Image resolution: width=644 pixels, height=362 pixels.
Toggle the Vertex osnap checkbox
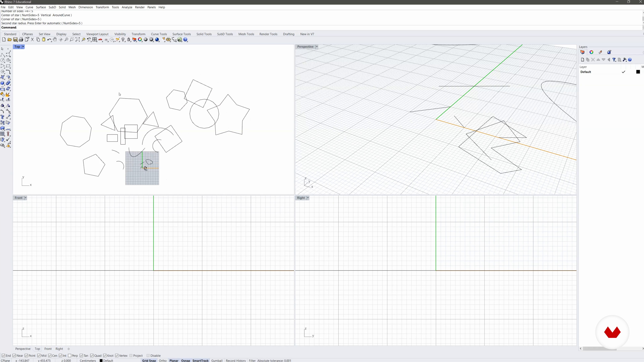[x=117, y=355]
